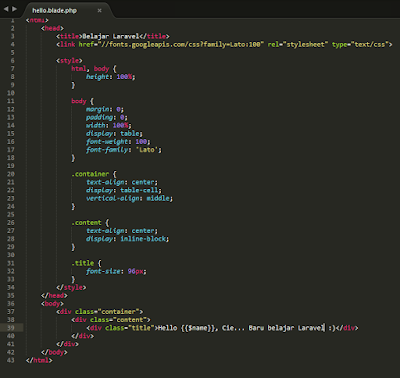The width and height of the screenshot is (400, 378).
Task: Click the div class="content" line
Action: 111,320
